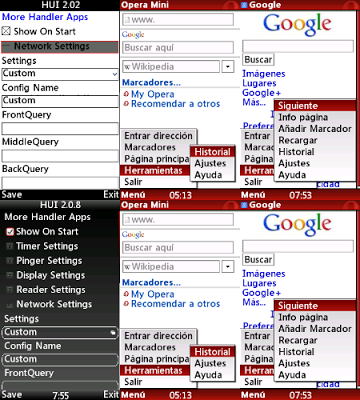
Task: Open My Opera bookmark in upper Opera Mini
Action: click(x=153, y=94)
